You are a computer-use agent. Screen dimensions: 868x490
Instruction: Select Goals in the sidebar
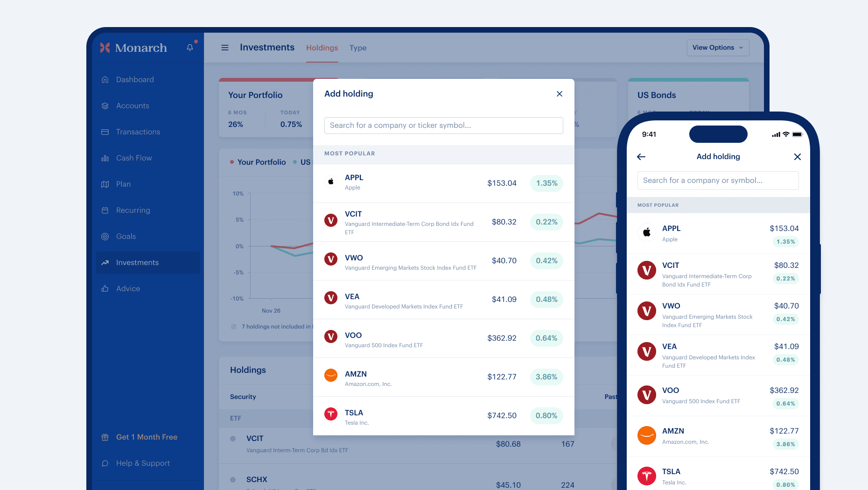pos(148,237)
